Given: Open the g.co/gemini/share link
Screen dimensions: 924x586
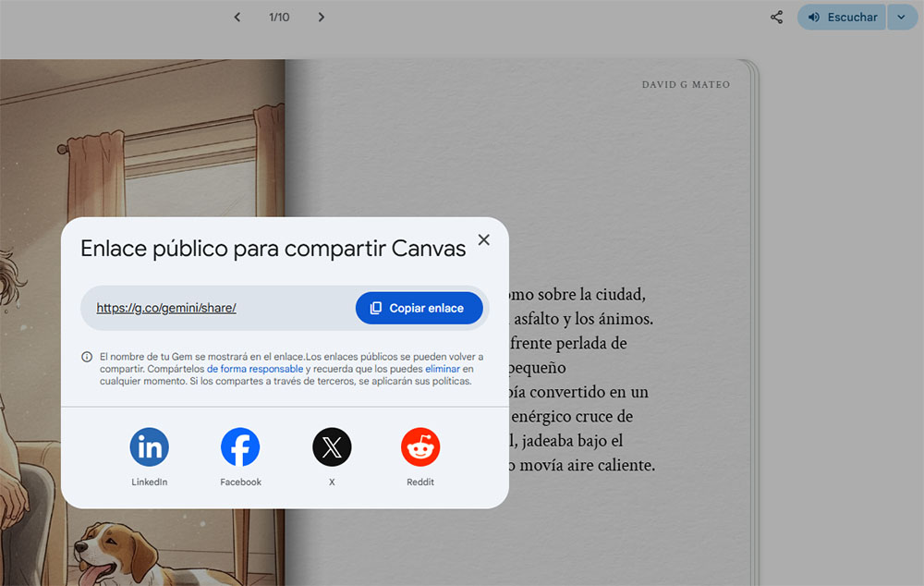Looking at the screenshot, I should 166,308.
